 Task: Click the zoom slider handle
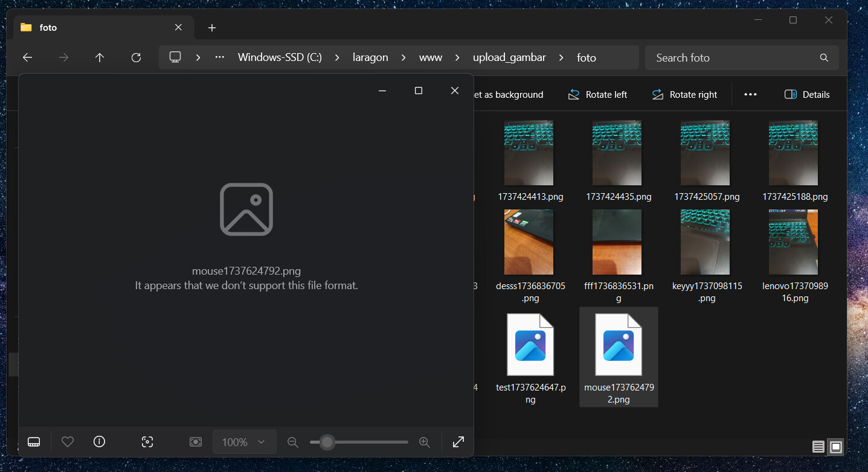[327, 442]
